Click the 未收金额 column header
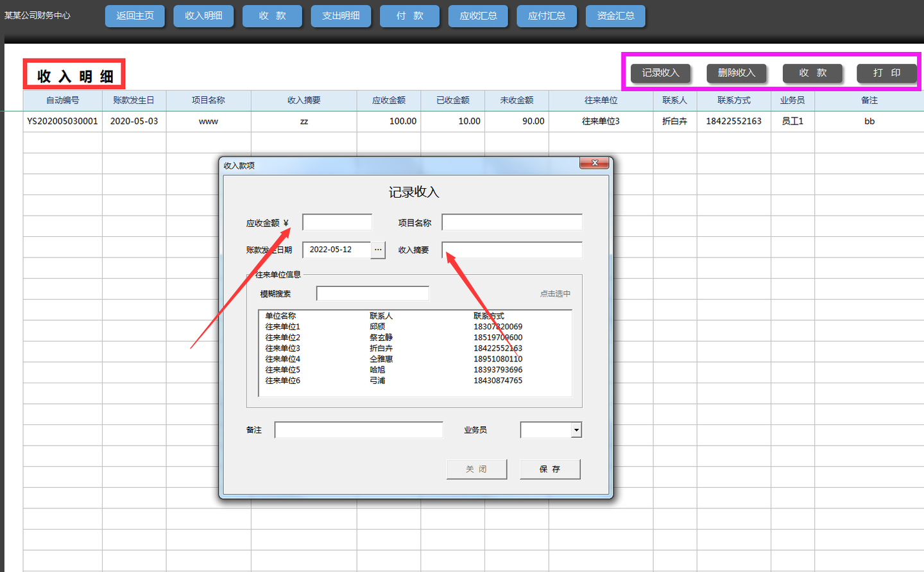 coord(517,100)
